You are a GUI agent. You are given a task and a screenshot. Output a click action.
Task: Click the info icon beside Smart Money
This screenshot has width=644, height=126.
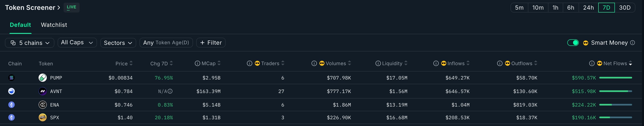click(x=633, y=43)
